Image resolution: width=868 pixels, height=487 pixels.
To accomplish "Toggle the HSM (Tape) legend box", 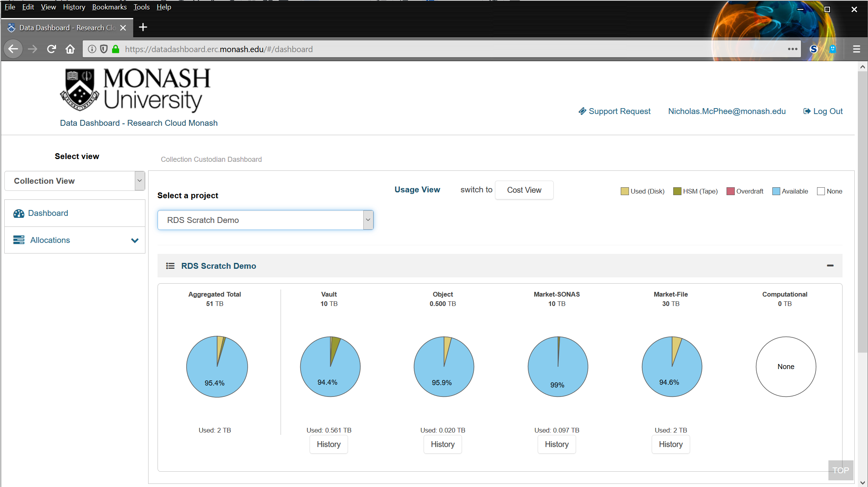I will (x=677, y=191).
